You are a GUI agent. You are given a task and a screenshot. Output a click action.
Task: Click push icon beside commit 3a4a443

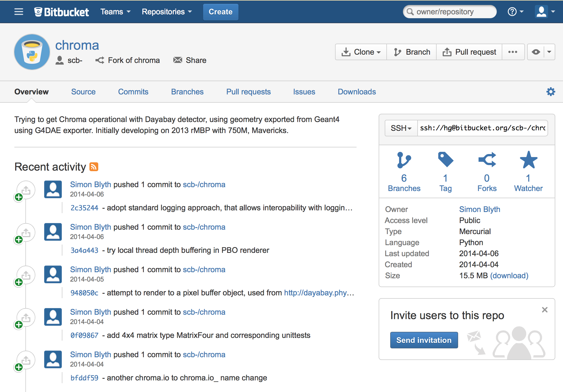[x=26, y=233]
